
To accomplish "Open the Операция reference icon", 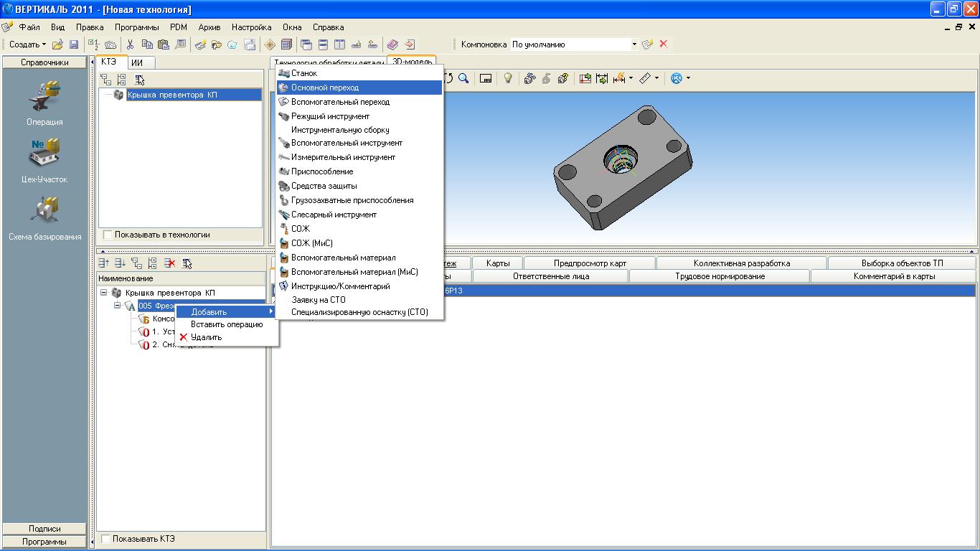I will click(44, 98).
